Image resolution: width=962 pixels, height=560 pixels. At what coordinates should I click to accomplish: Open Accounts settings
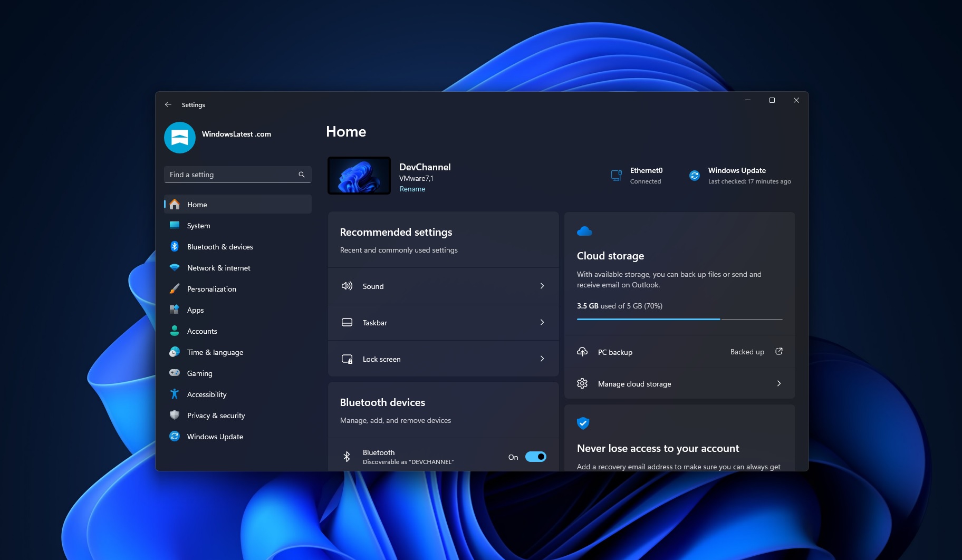(x=238, y=331)
